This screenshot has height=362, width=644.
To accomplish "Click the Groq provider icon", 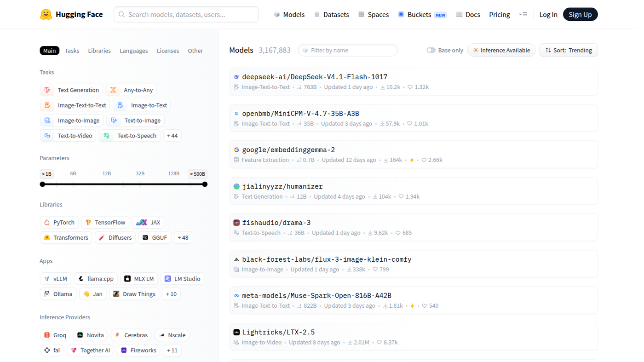I will click(x=47, y=335).
